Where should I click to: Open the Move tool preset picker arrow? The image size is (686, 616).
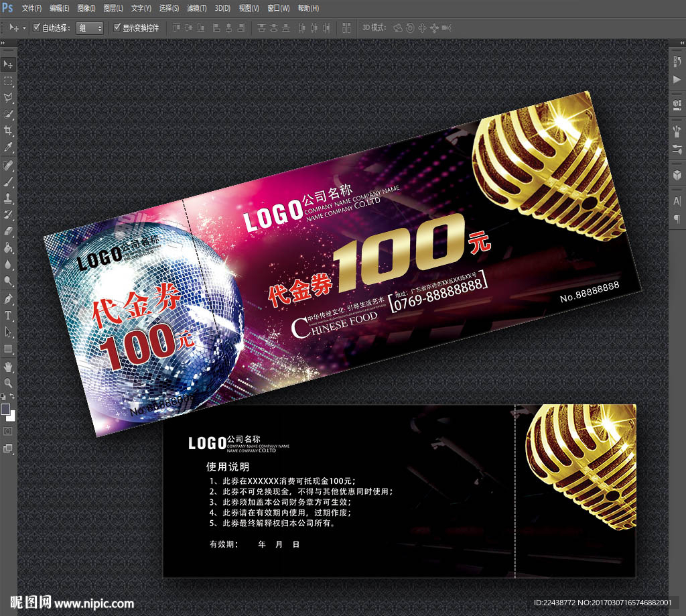click(x=24, y=28)
